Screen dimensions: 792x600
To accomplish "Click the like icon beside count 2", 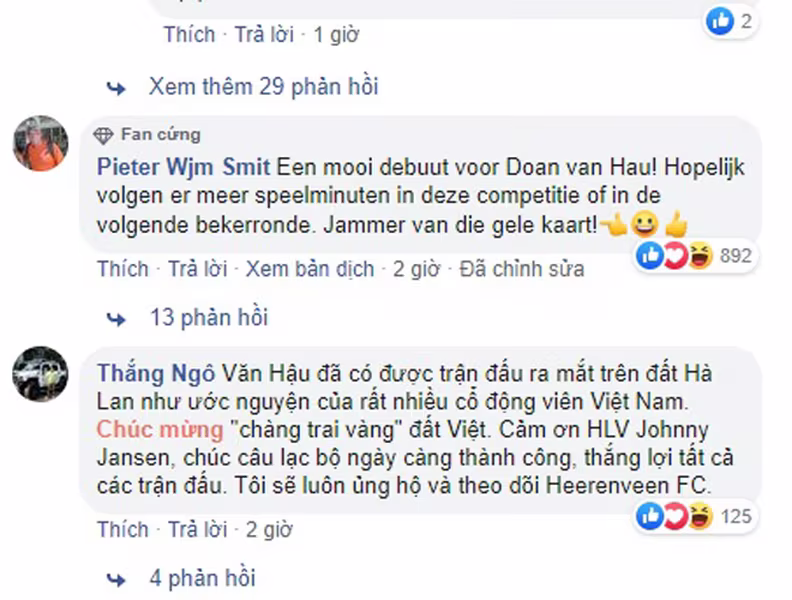I will tap(720, 21).
